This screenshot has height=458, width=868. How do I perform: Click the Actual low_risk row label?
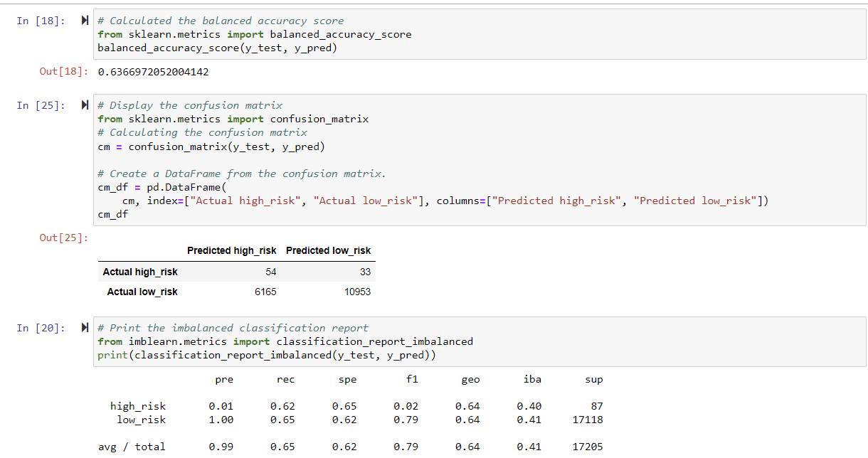pyautogui.click(x=142, y=292)
